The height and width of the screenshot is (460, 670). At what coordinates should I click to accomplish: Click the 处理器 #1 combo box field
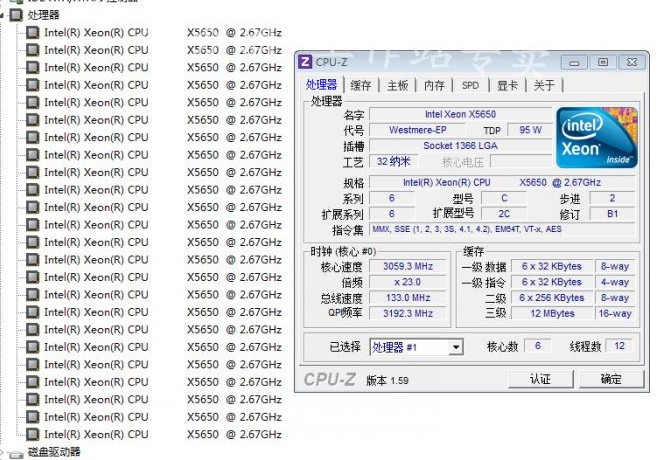[416, 347]
